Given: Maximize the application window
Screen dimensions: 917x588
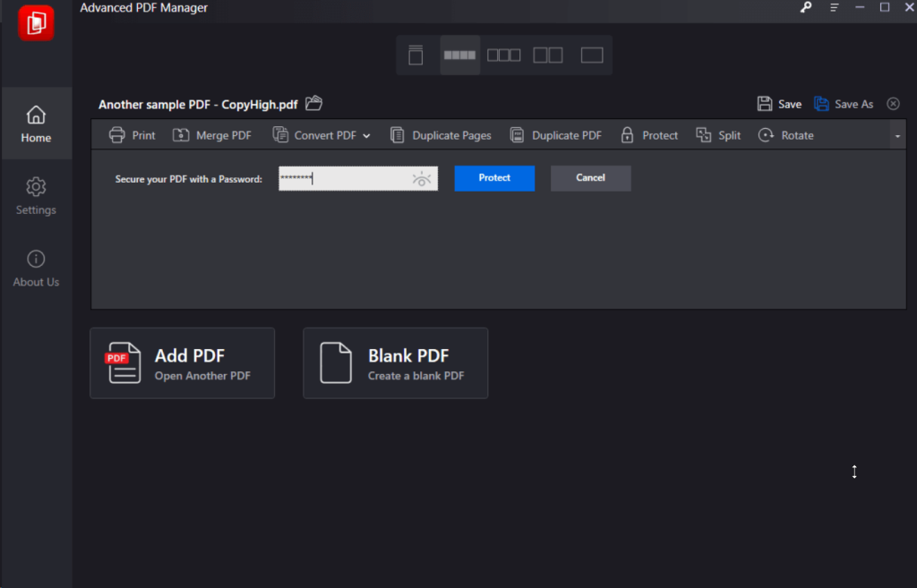Looking at the screenshot, I should pyautogui.click(x=885, y=7).
